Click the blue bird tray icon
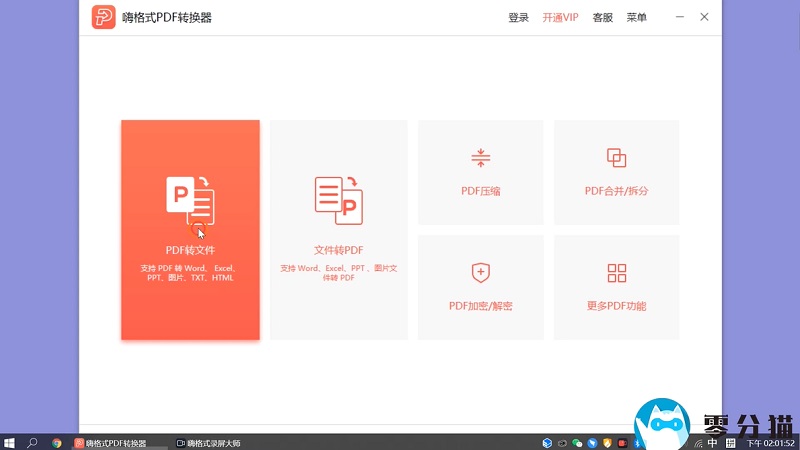Screen dimensions: 800x450 pyautogui.click(x=592, y=443)
